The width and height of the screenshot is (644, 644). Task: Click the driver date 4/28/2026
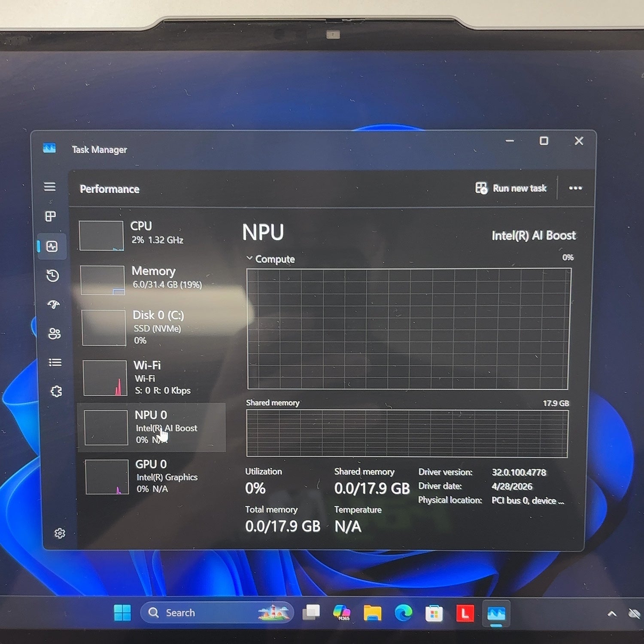pyautogui.click(x=512, y=486)
